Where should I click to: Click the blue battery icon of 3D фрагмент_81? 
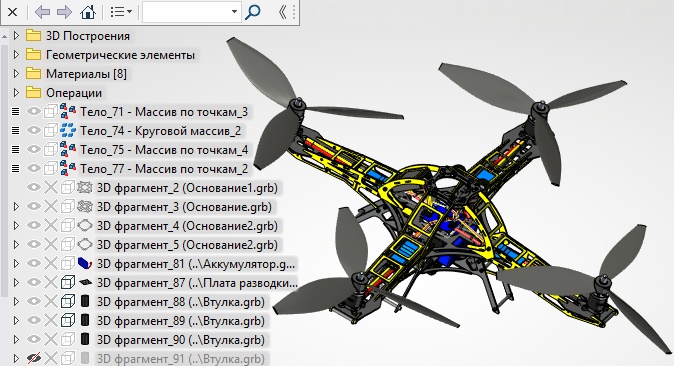click(85, 263)
